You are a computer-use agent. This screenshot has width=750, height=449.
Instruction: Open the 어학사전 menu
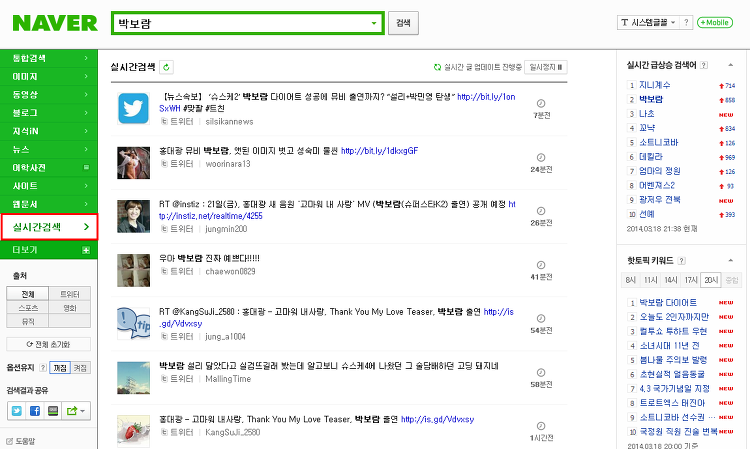[49, 167]
